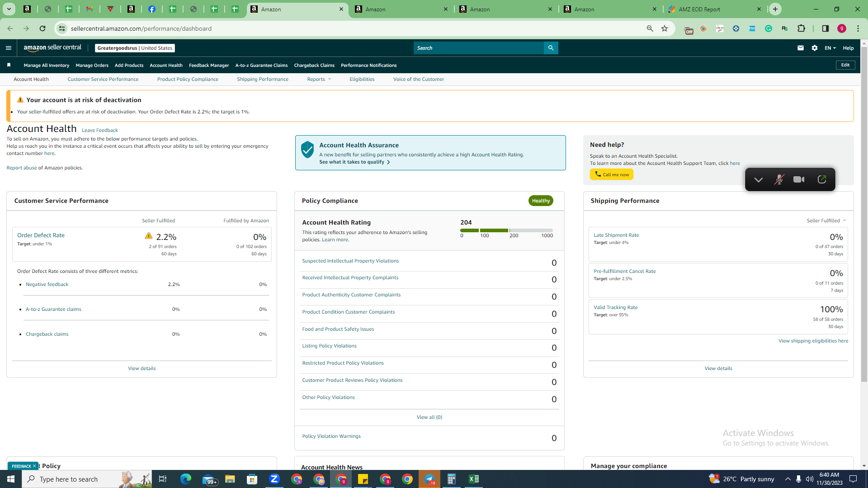
Task: Click the Edit button in navigation bar
Action: pyautogui.click(x=845, y=65)
